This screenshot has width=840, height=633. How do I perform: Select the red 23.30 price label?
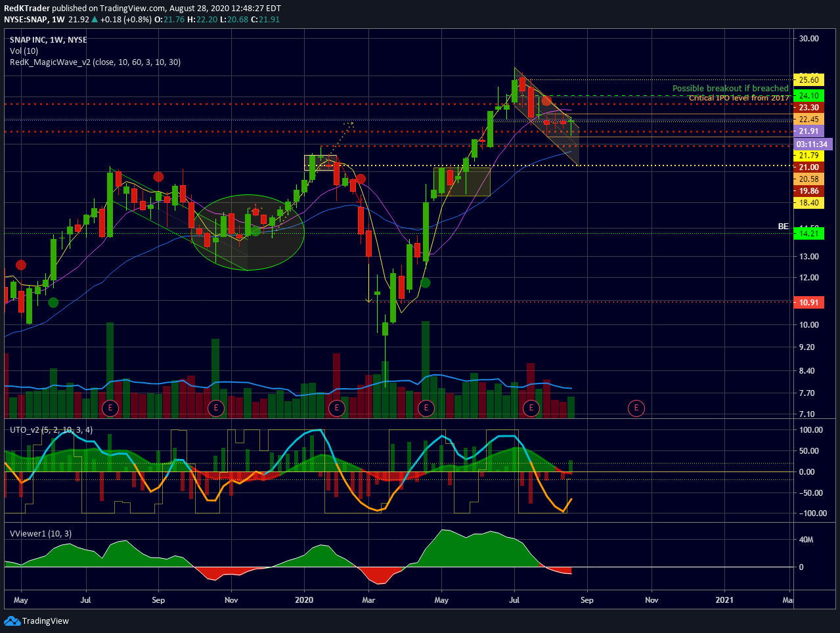(x=808, y=108)
